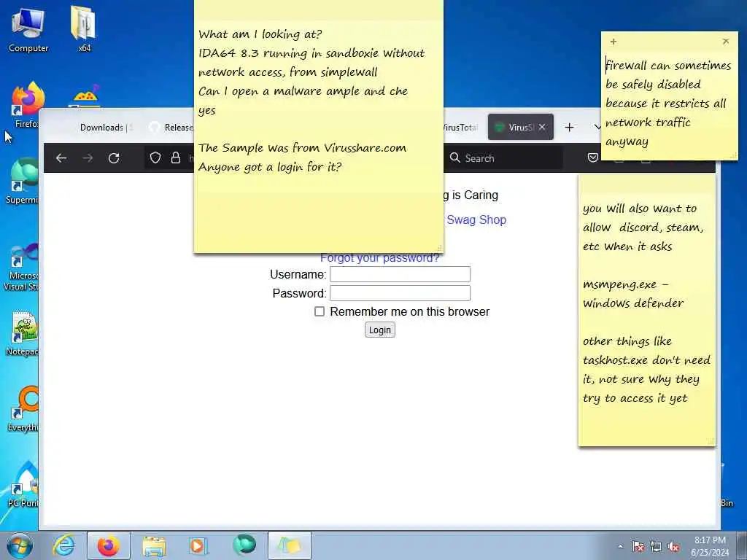Go back in Firefox

(x=61, y=158)
